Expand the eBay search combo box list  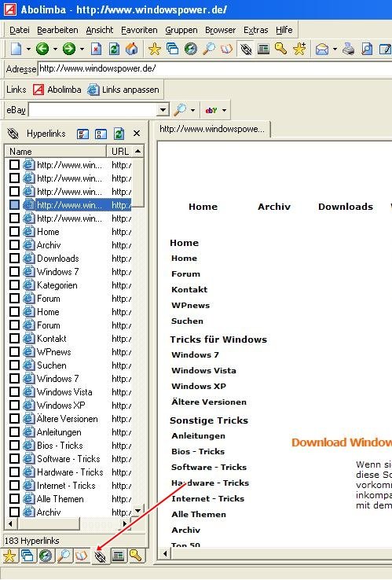[x=163, y=110]
